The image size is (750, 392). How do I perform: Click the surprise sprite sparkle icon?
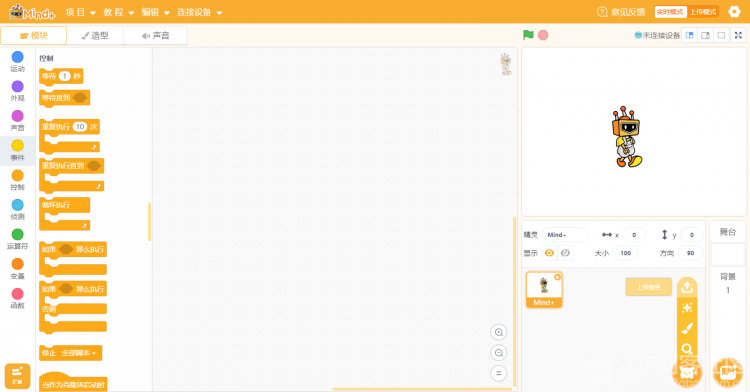[x=687, y=308]
